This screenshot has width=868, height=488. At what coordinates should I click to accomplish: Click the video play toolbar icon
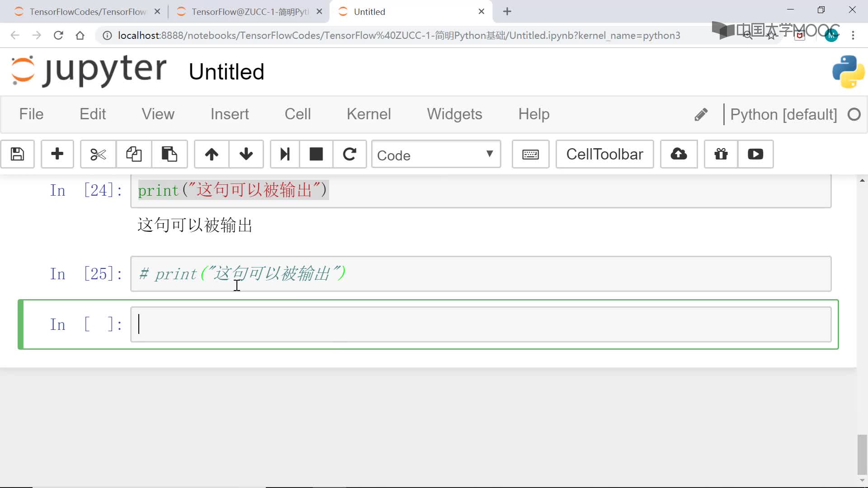coord(755,155)
